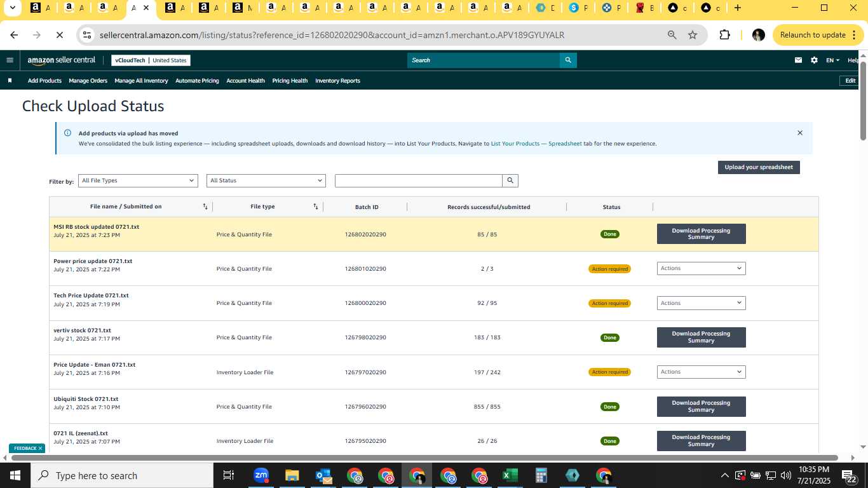Open Zoom from the taskbar
The height and width of the screenshot is (488, 868).
(261, 475)
